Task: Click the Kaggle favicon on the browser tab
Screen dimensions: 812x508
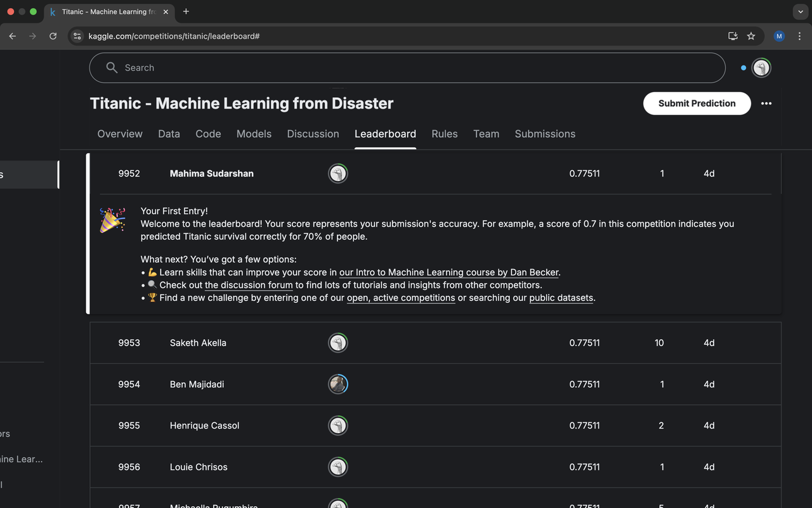Action: [x=53, y=12]
